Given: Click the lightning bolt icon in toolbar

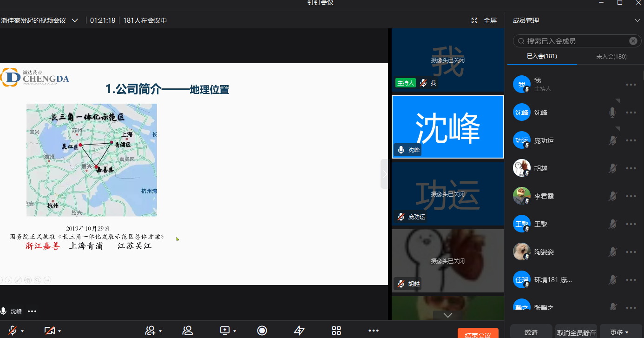Looking at the screenshot, I should tap(299, 331).
